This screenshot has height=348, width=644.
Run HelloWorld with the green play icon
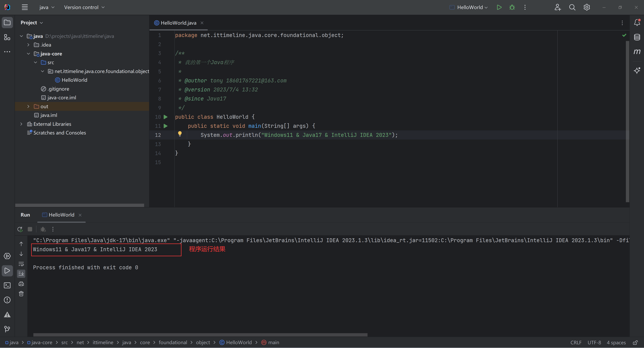pyautogui.click(x=499, y=7)
